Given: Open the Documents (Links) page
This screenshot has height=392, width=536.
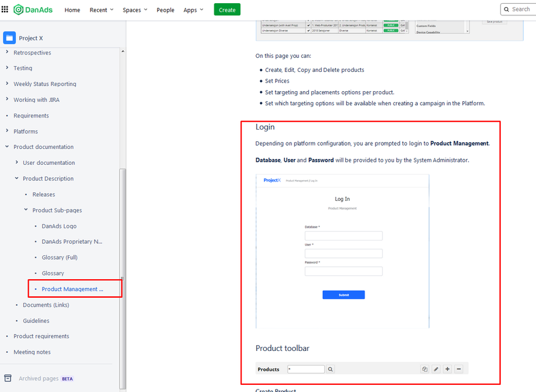Looking at the screenshot, I should [46, 305].
